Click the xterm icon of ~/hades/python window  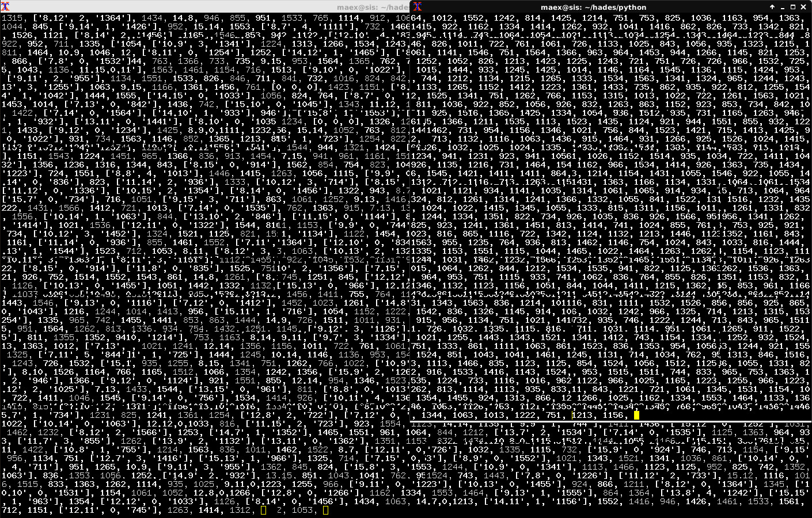(417, 7)
